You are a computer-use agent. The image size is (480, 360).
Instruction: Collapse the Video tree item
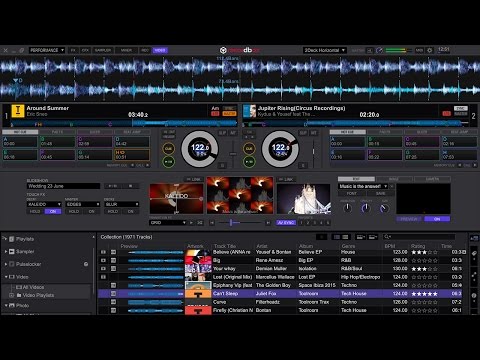coord(6,277)
